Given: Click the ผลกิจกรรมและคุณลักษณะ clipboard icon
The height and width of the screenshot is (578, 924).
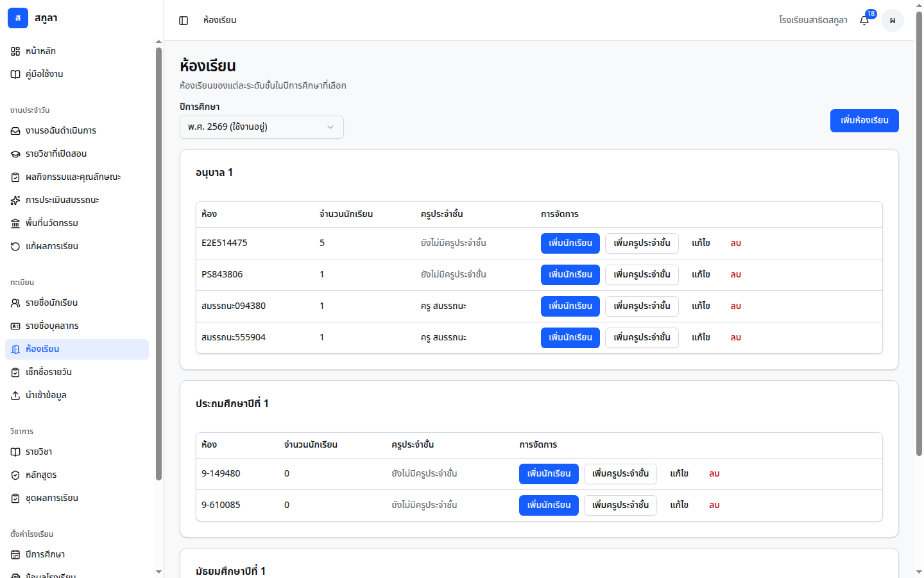Looking at the screenshot, I should [15, 177].
